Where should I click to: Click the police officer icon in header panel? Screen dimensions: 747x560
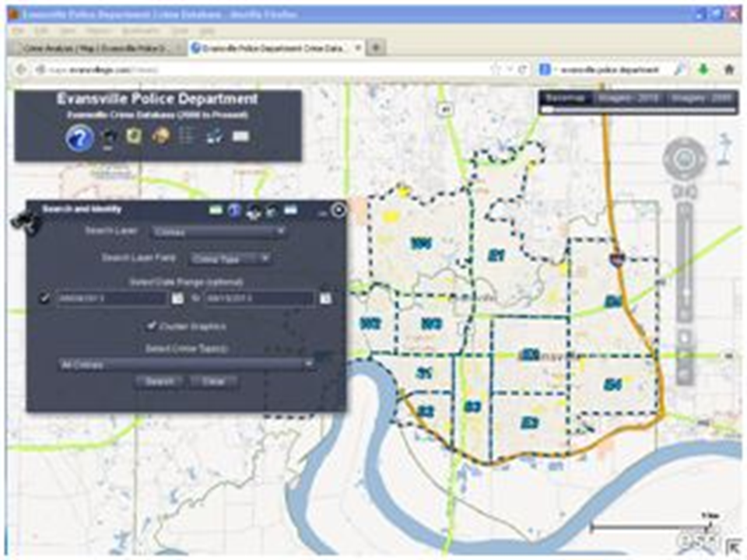pyautogui.click(x=109, y=138)
